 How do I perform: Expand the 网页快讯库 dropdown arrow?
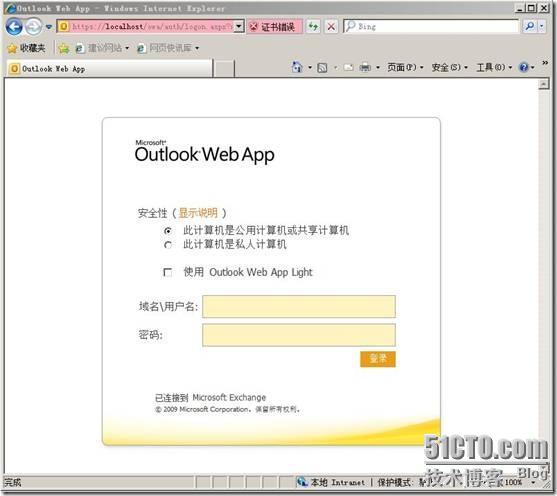pyautogui.click(x=197, y=48)
